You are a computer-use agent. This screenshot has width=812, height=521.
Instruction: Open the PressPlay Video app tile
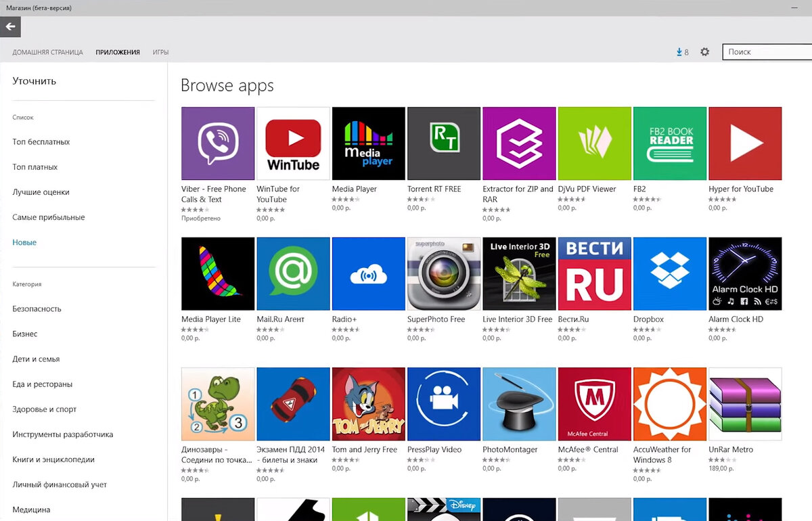click(444, 404)
